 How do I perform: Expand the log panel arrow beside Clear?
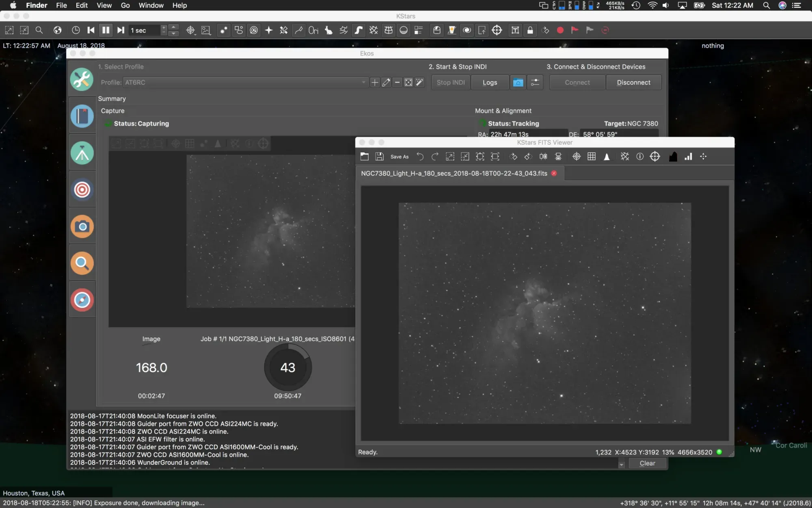[621, 464]
